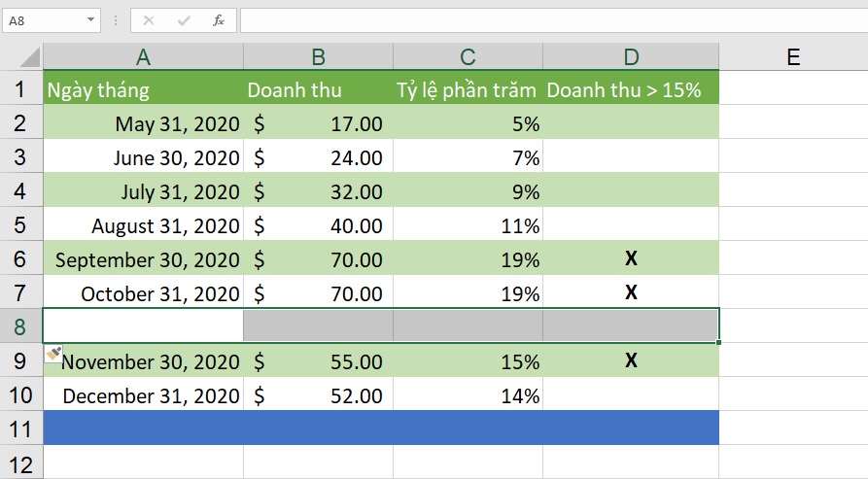Select row 6 header
Screen dimensions: 868x479
(x=21, y=258)
